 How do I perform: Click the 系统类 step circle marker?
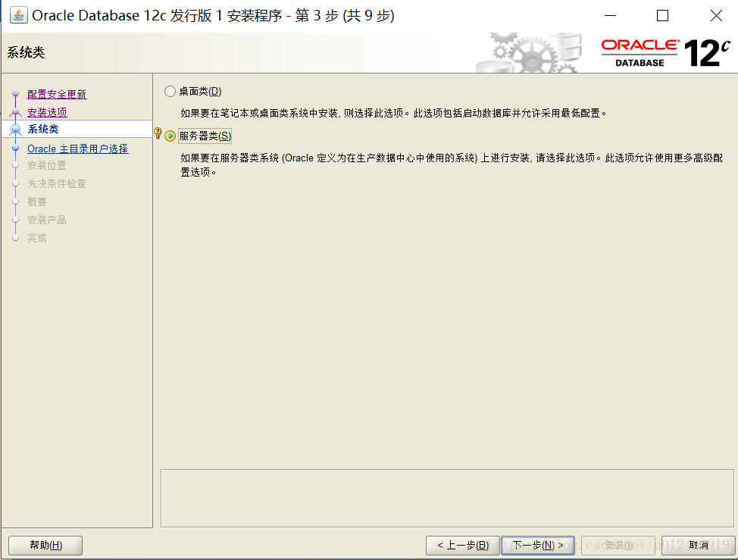point(15,129)
